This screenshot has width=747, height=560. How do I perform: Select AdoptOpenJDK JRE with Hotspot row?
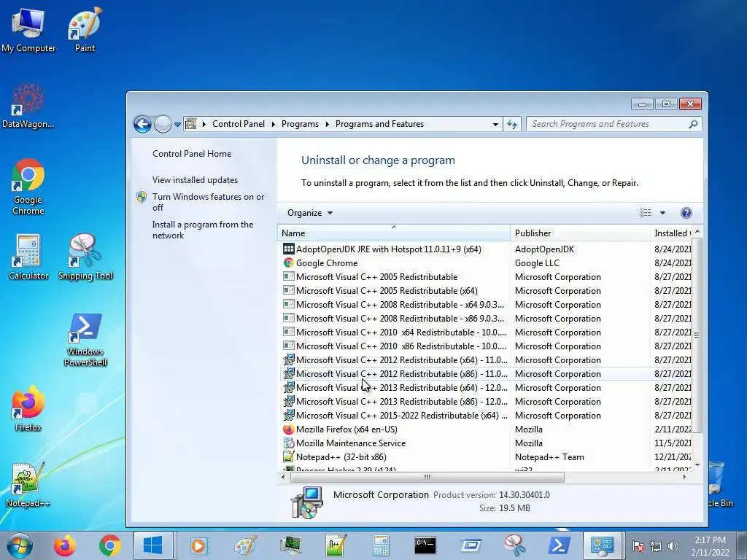pyautogui.click(x=485, y=249)
